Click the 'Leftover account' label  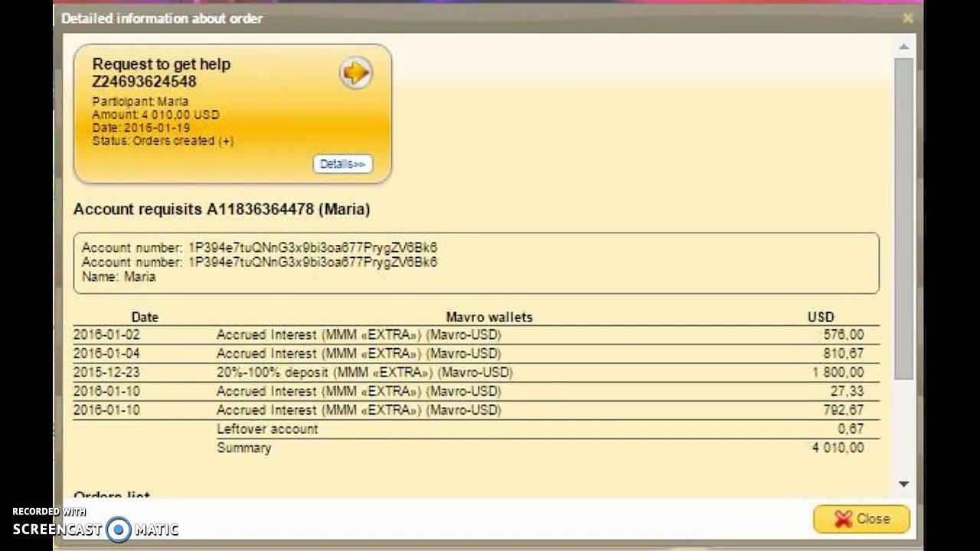pos(267,429)
